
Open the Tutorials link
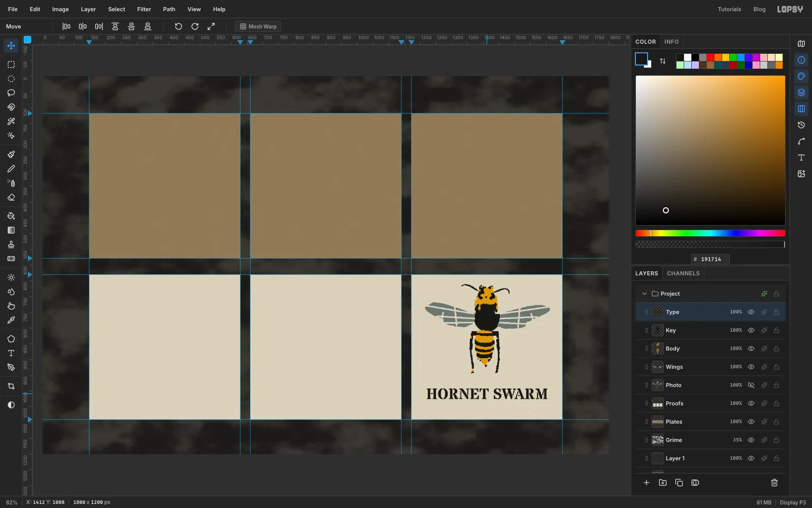(729, 9)
